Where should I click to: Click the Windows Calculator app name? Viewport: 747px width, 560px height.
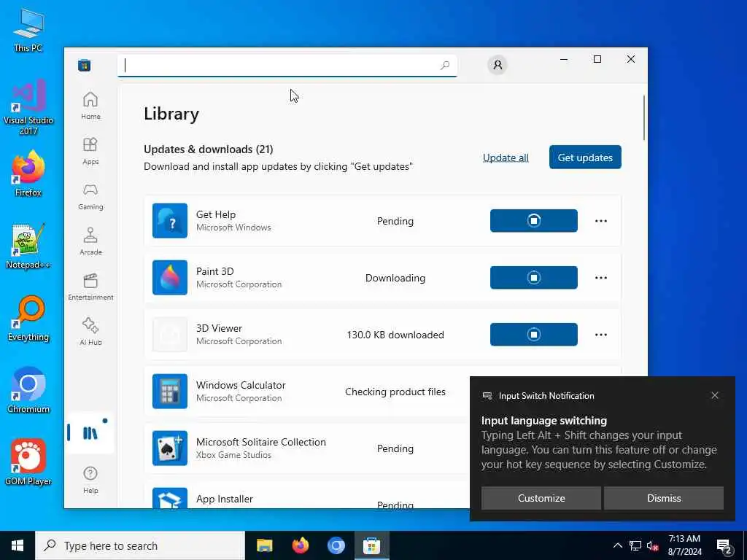(x=241, y=385)
